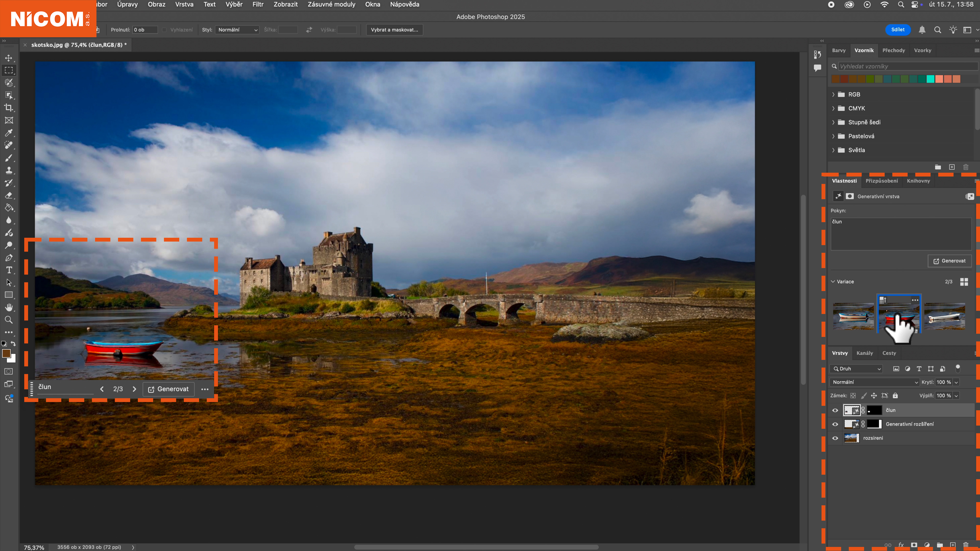980x551 pixels.
Task: Toggle lock all for the layer
Action: point(895,395)
